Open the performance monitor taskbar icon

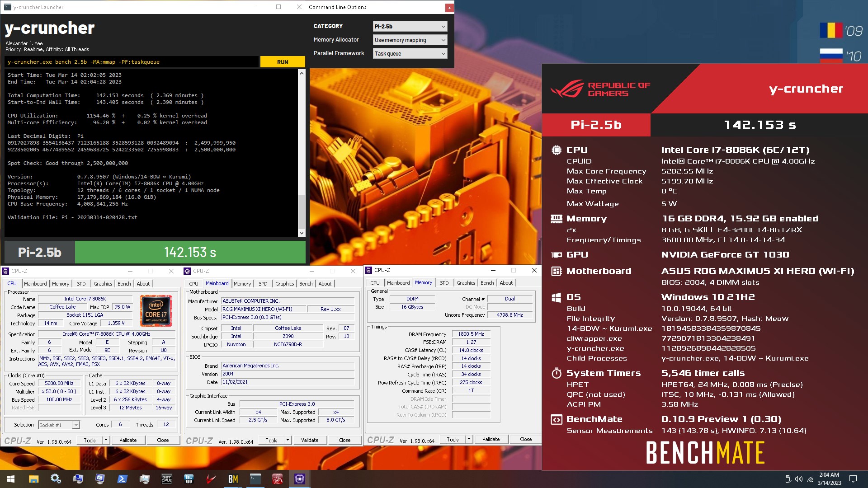point(144,479)
